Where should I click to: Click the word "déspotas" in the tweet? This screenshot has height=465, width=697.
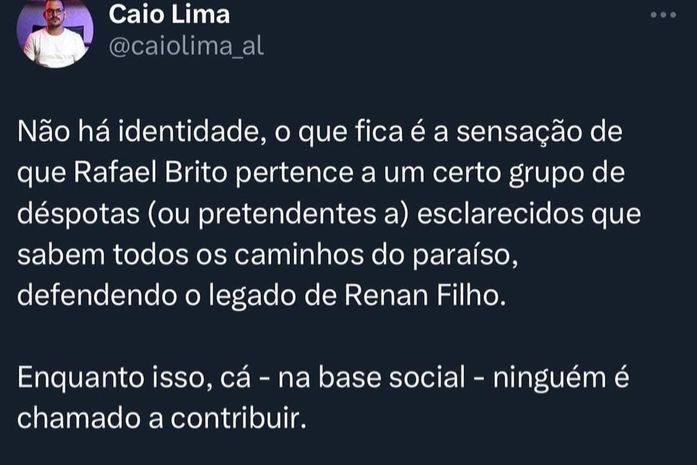tap(79, 214)
